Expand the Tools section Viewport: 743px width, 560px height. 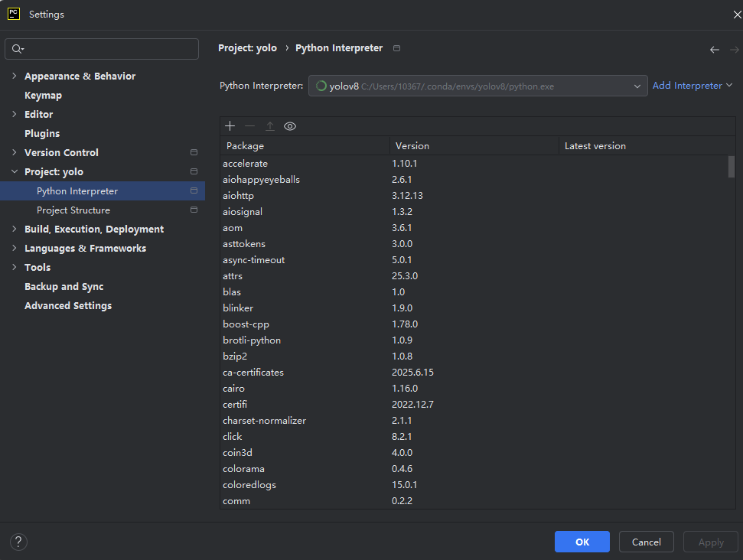click(15, 267)
